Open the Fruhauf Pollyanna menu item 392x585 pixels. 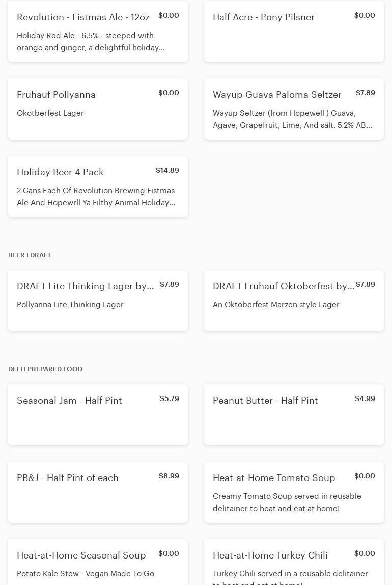click(x=56, y=95)
